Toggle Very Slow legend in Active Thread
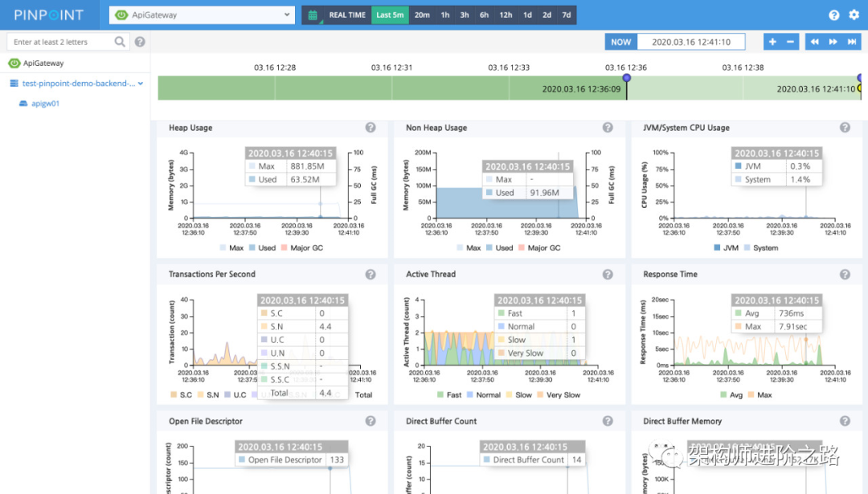 click(x=559, y=395)
